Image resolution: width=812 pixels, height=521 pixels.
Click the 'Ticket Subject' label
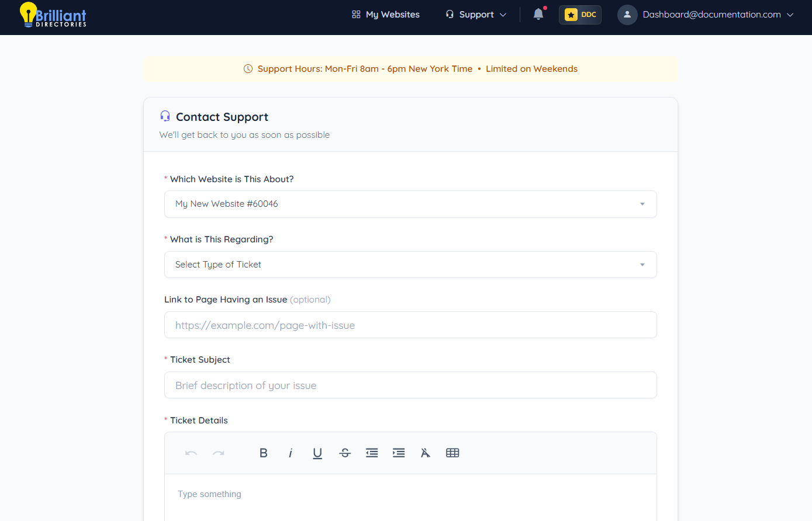[x=200, y=360]
